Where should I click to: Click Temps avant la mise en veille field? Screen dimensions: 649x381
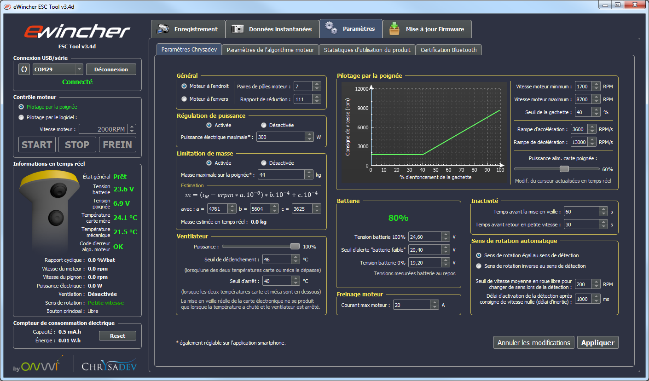point(585,212)
